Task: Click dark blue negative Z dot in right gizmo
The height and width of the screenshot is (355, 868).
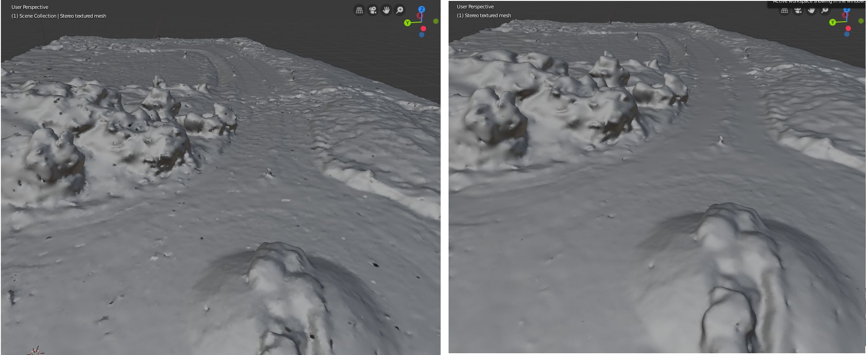Action: (x=847, y=34)
